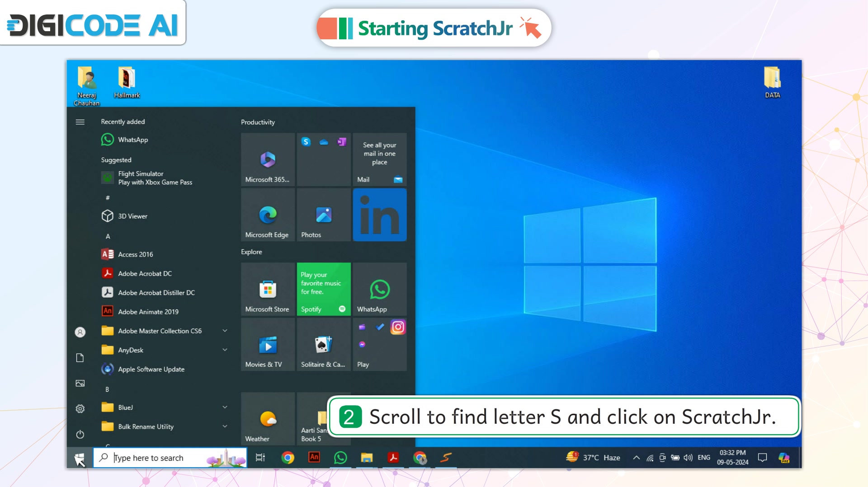This screenshot has height=487, width=868.
Task: Launch Access 2016
Action: tap(127, 254)
